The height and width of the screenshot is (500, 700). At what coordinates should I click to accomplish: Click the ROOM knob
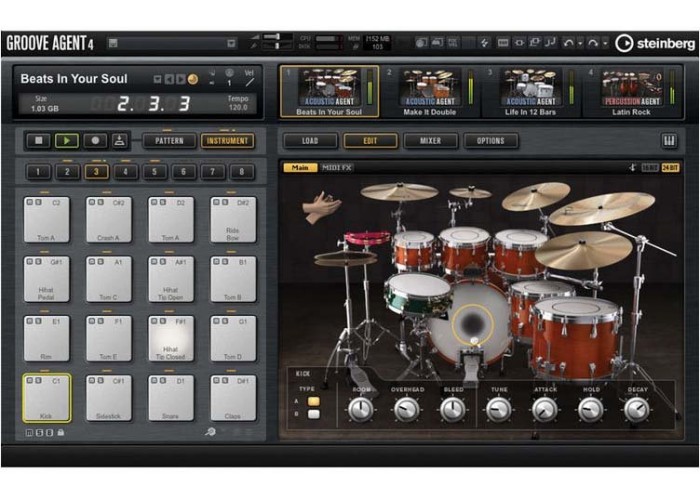tap(361, 410)
